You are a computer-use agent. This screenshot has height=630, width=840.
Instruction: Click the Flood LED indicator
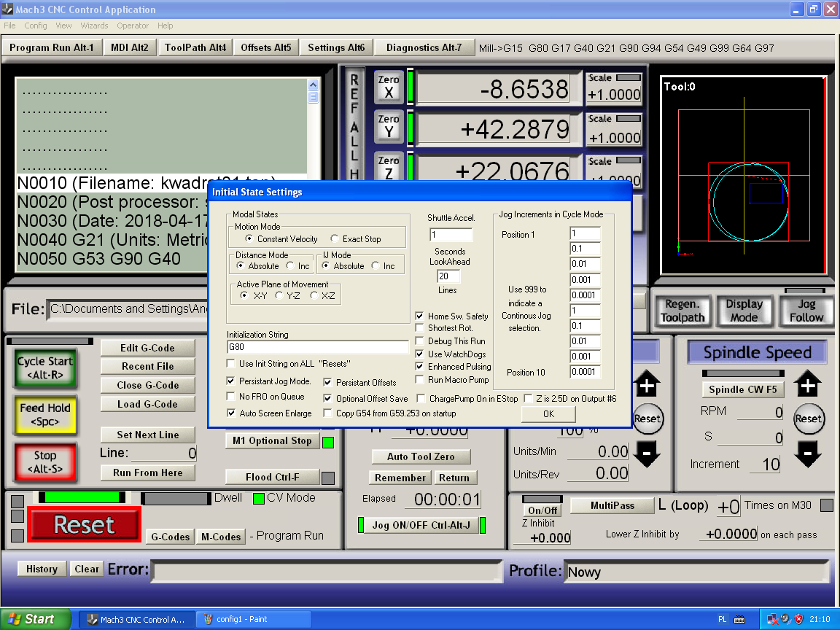click(x=328, y=478)
